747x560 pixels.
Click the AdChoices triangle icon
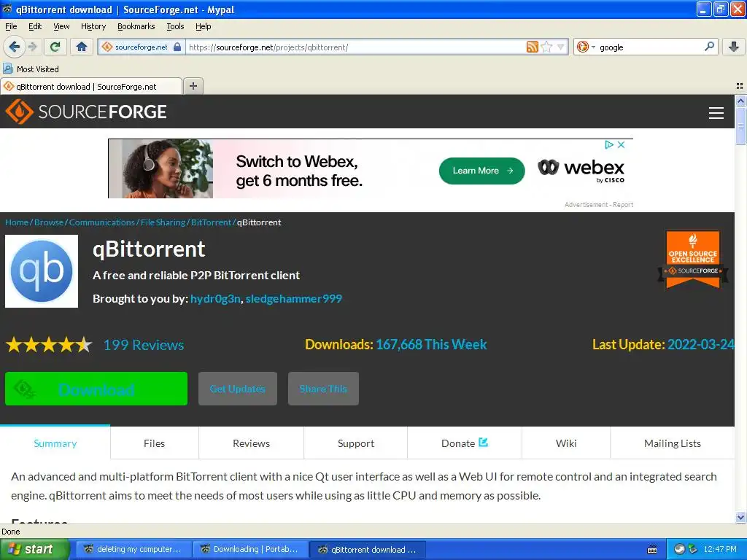click(609, 145)
